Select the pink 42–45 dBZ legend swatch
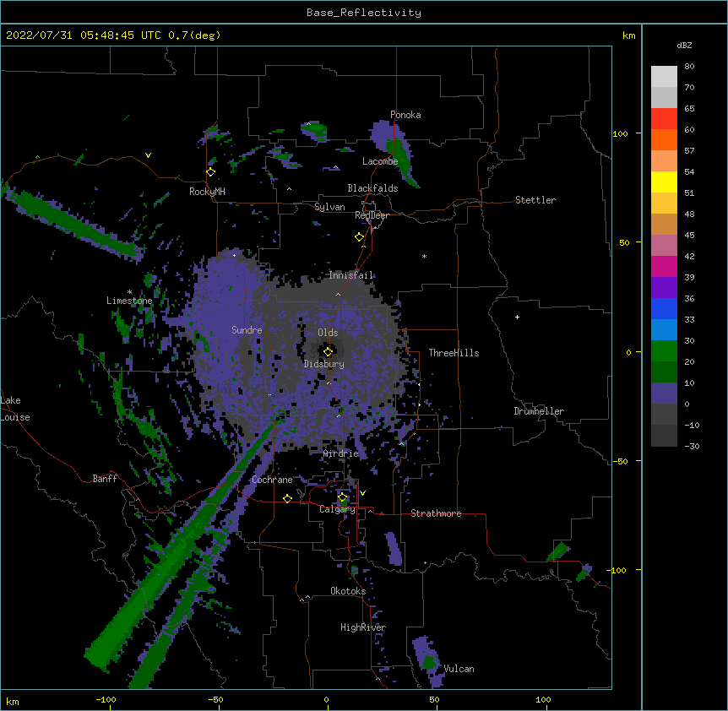Screen dimensions: 728x711 [664, 245]
